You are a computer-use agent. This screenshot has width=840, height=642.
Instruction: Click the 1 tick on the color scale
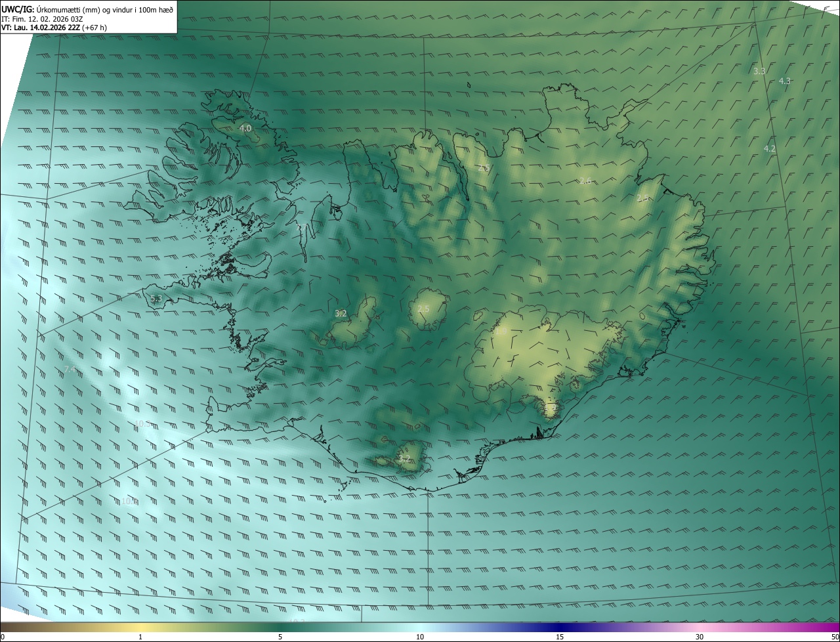tap(140, 637)
